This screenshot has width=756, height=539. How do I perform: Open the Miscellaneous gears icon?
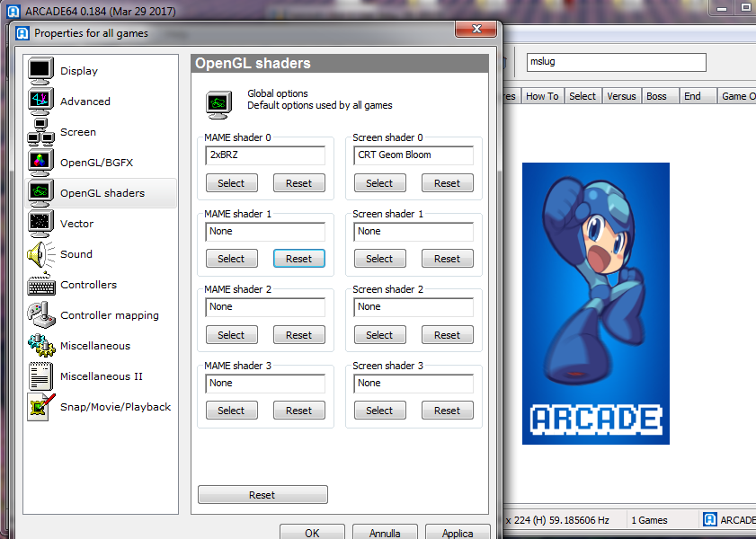(41, 346)
